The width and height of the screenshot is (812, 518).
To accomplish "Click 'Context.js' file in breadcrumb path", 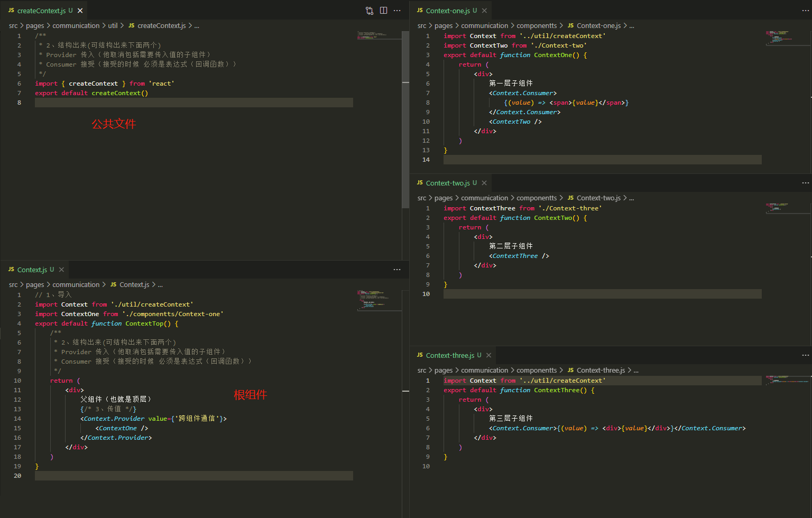I will [134, 284].
